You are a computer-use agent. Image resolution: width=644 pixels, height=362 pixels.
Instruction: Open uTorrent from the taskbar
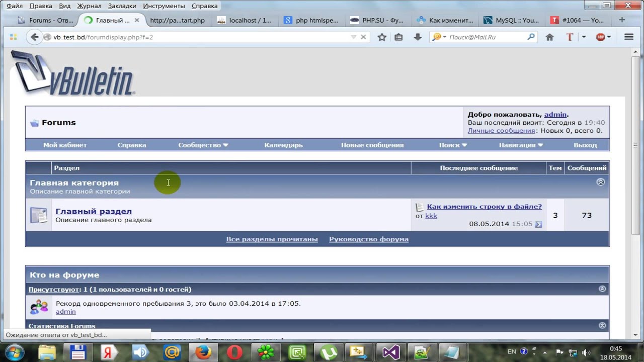(x=329, y=352)
